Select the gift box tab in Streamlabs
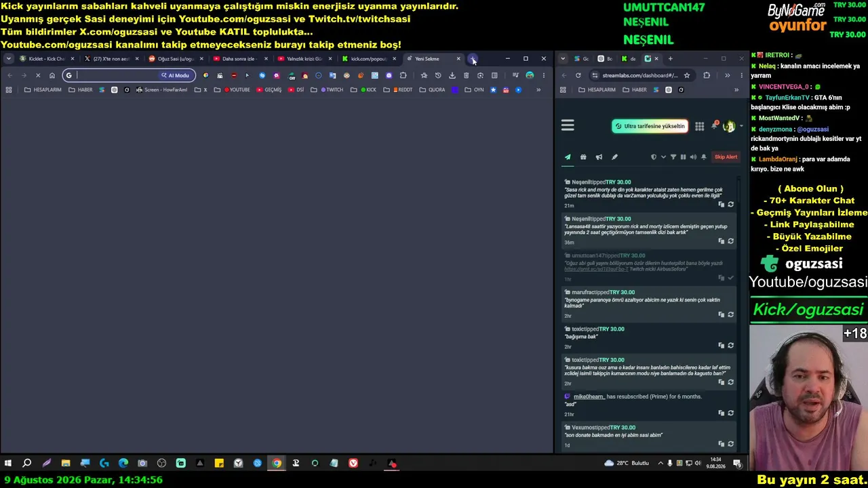 (x=583, y=157)
